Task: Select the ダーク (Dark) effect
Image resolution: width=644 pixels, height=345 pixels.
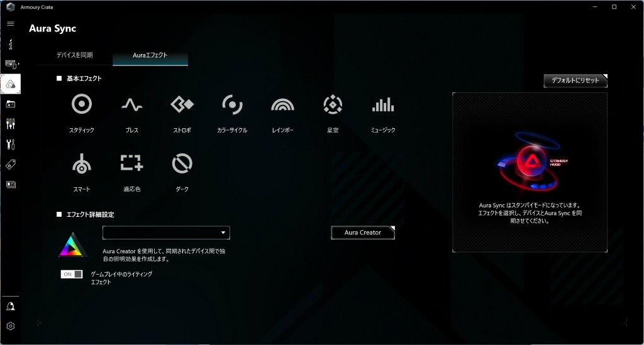Action: point(182,163)
